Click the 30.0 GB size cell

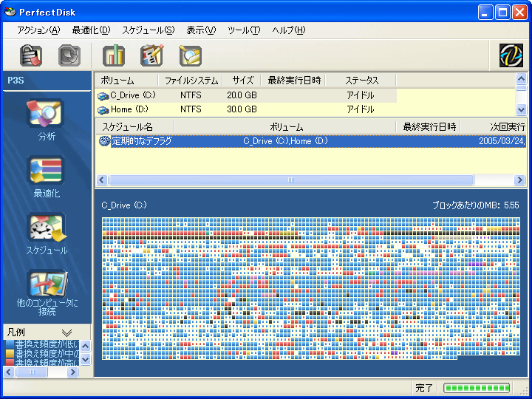[242, 109]
